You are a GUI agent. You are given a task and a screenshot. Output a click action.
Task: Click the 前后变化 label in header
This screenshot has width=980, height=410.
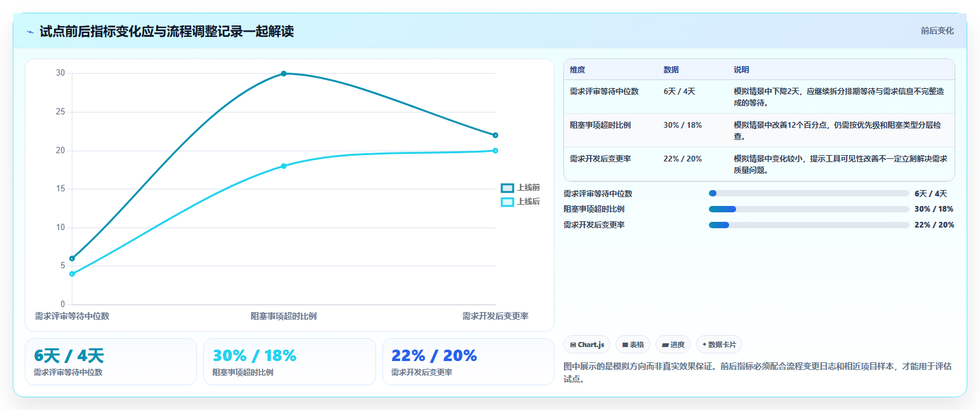[x=937, y=31]
